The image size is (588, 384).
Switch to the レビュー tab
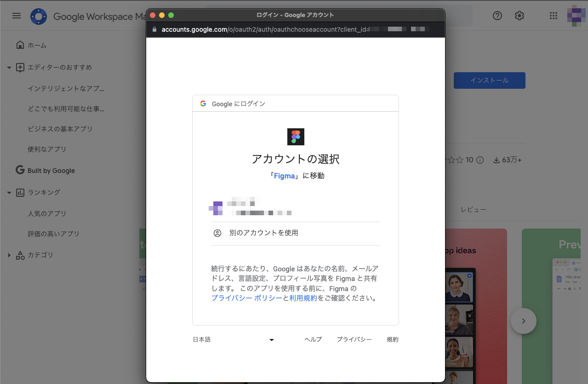click(474, 209)
